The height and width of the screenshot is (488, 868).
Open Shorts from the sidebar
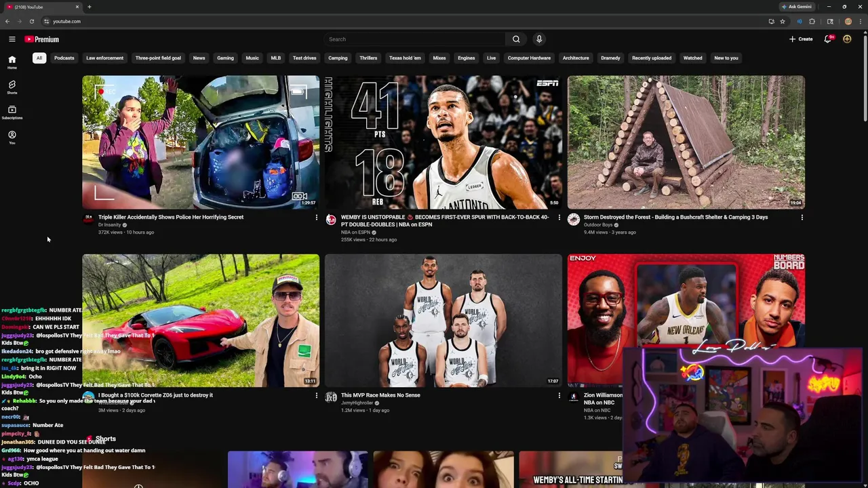12,87
